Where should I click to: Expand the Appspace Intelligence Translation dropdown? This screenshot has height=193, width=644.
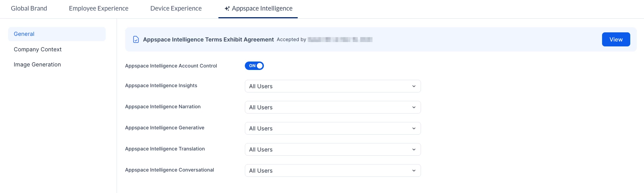(332, 149)
